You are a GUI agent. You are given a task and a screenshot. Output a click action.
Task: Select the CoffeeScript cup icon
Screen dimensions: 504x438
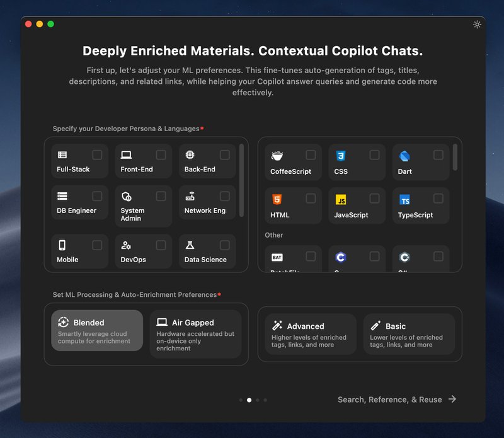pyautogui.click(x=276, y=154)
